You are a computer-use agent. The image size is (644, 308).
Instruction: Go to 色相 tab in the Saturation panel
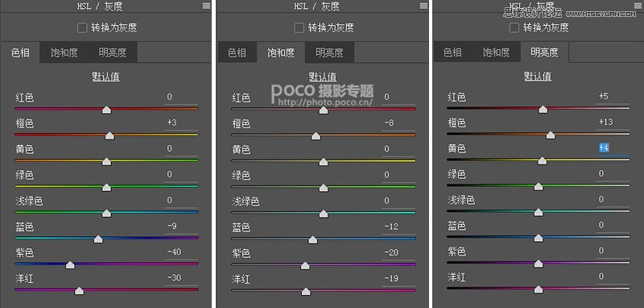click(237, 52)
